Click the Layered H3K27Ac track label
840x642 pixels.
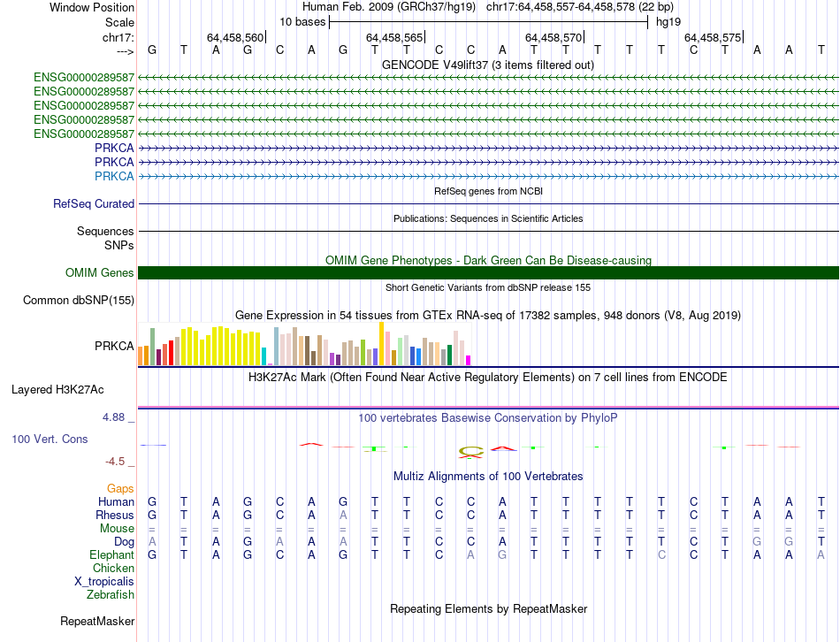[x=57, y=390]
